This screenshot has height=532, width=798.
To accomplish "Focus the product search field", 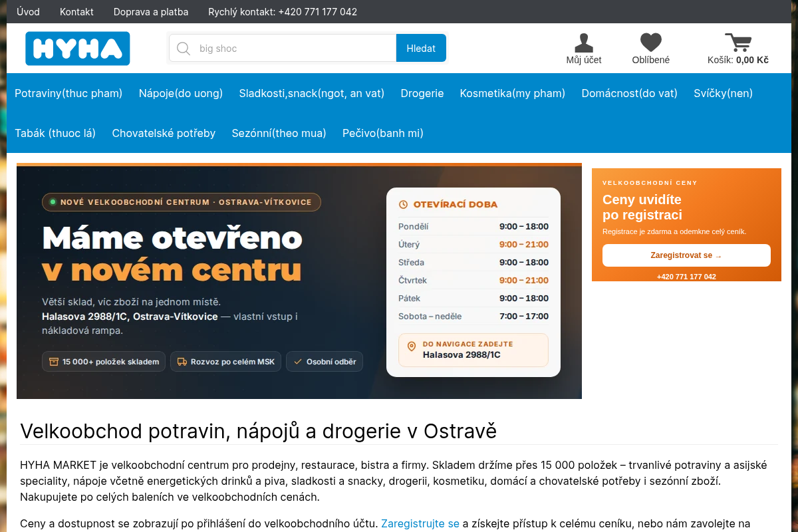I will coord(283,49).
